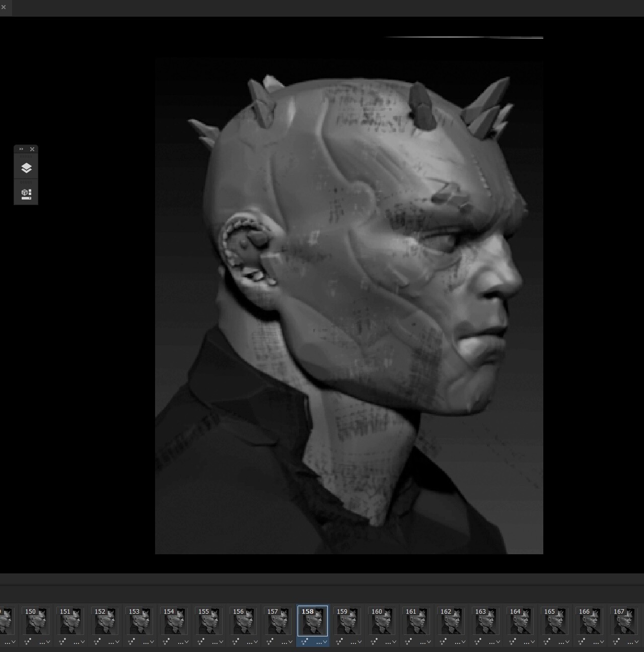Select the highlighted frame 158 thumbnail
This screenshot has width=644, height=652.
click(313, 621)
